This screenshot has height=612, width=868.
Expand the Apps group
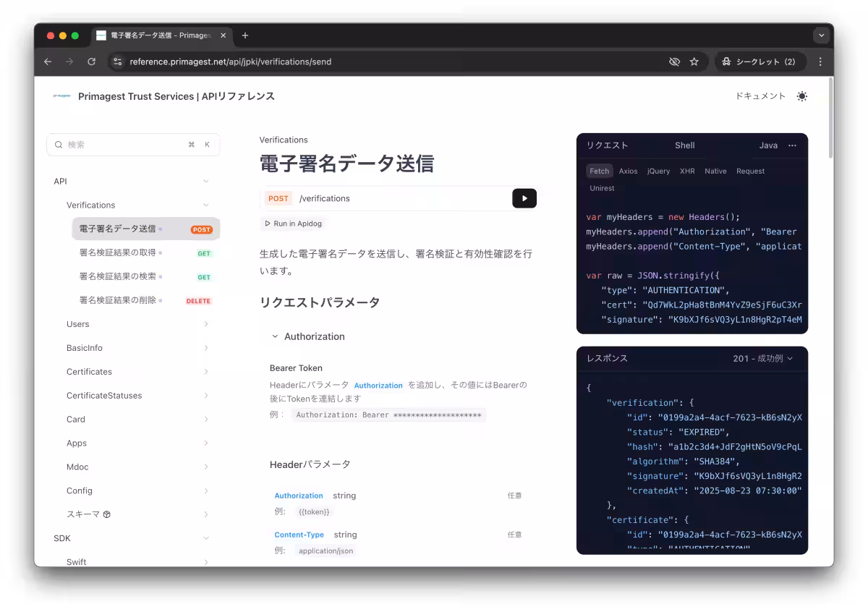click(206, 443)
